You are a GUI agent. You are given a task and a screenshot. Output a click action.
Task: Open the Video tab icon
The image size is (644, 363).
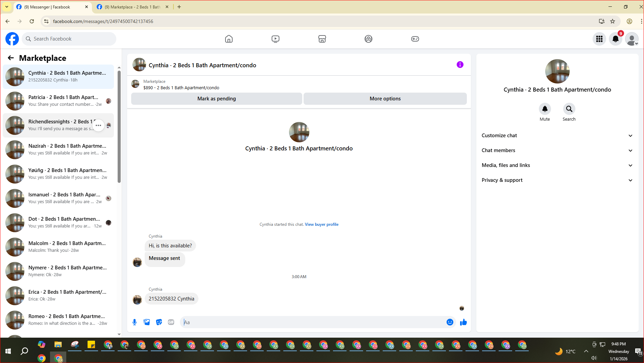(x=276, y=39)
